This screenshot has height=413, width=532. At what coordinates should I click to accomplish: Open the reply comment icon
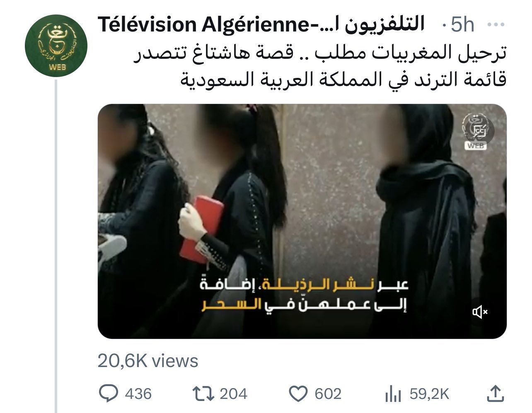coord(109,393)
